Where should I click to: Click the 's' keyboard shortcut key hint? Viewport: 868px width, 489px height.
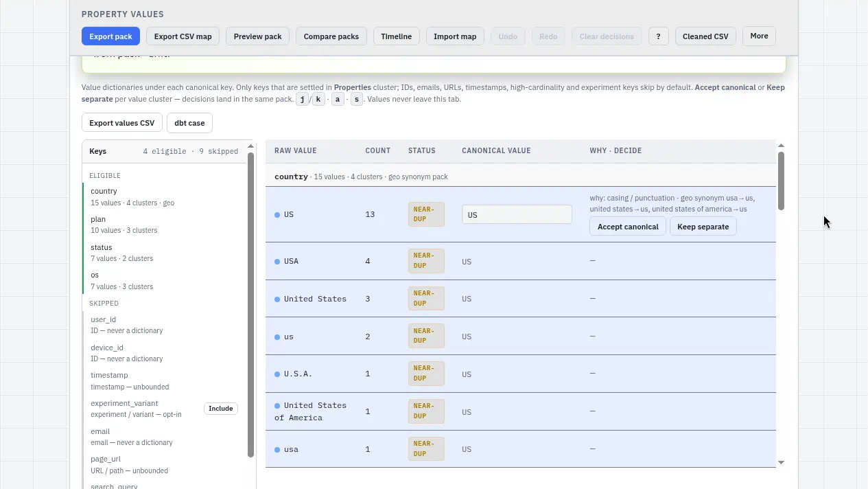pos(356,100)
